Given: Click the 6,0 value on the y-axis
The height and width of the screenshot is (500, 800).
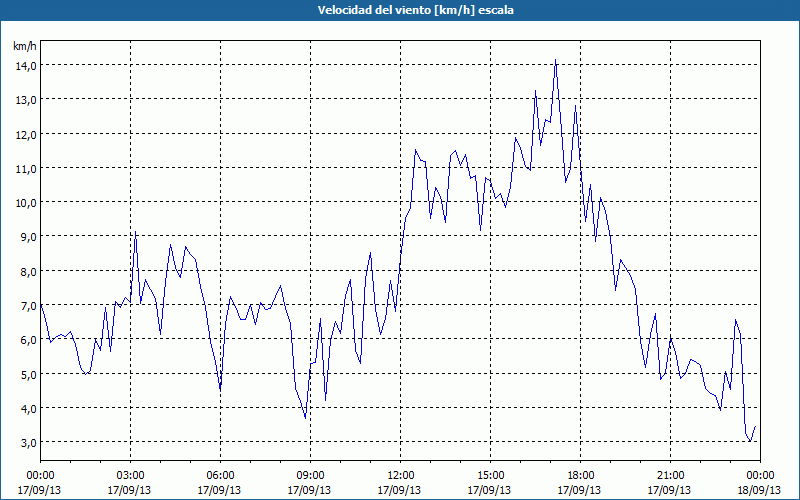Looking at the screenshot, I should (27, 340).
